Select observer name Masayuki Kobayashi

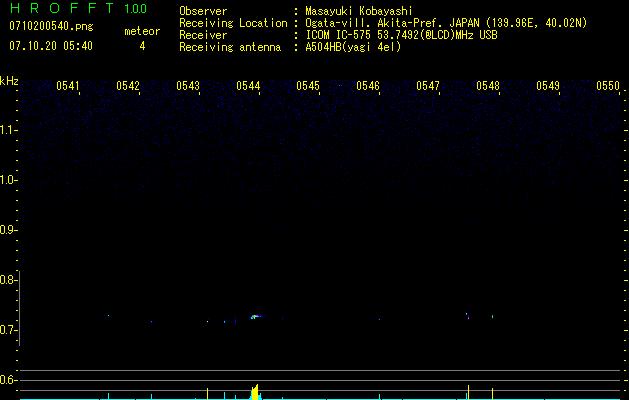point(359,11)
